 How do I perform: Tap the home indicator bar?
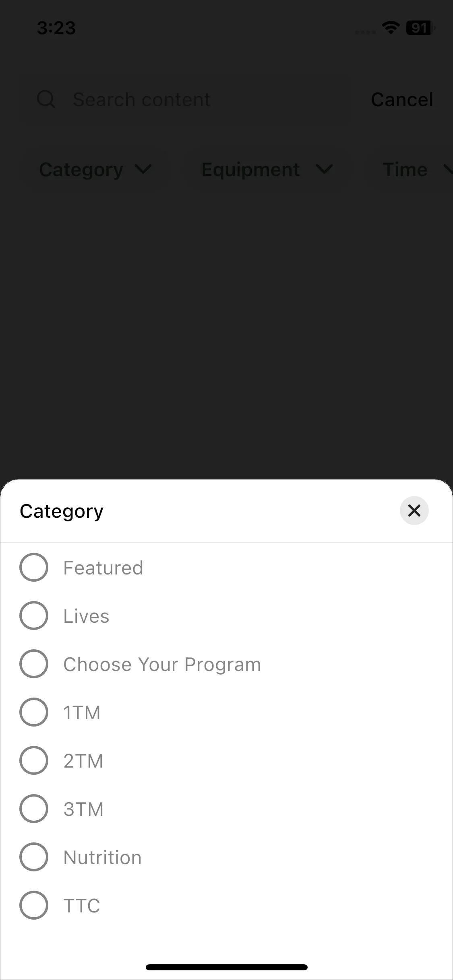[226, 967]
